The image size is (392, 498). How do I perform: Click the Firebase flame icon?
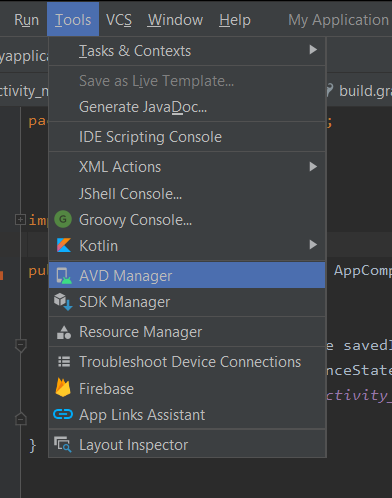coord(63,387)
